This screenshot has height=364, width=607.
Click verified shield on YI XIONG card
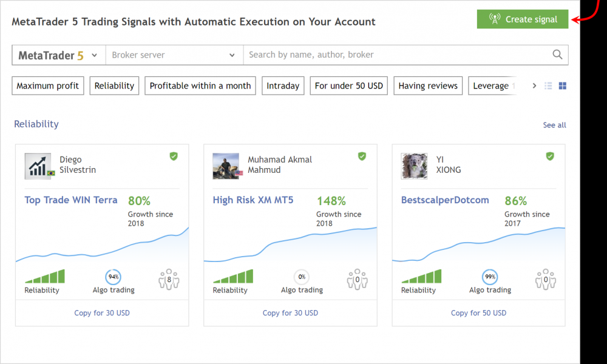click(x=550, y=157)
